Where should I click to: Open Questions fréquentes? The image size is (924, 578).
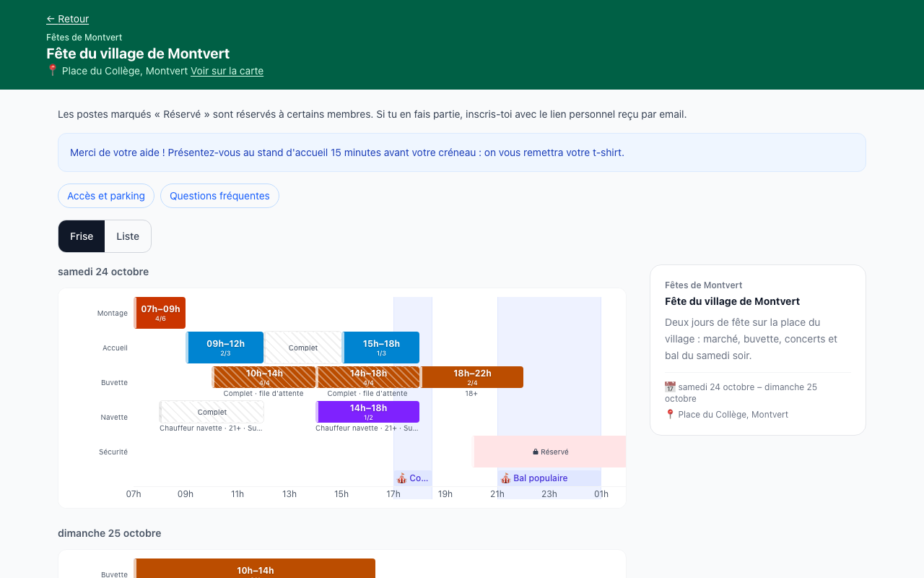tap(219, 196)
